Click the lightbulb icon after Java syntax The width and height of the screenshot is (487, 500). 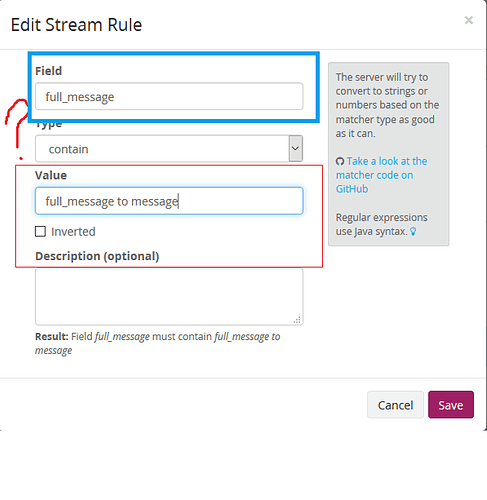[x=413, y=231]
